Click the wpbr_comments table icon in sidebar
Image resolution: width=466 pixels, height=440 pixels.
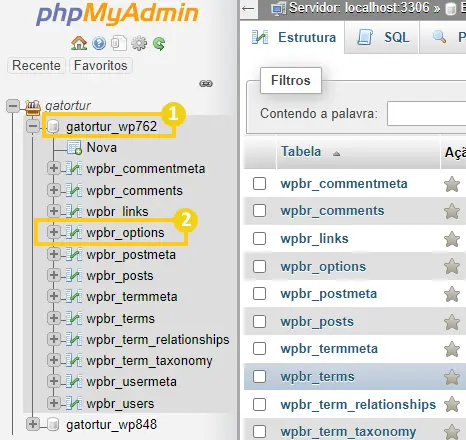point(74,190)
